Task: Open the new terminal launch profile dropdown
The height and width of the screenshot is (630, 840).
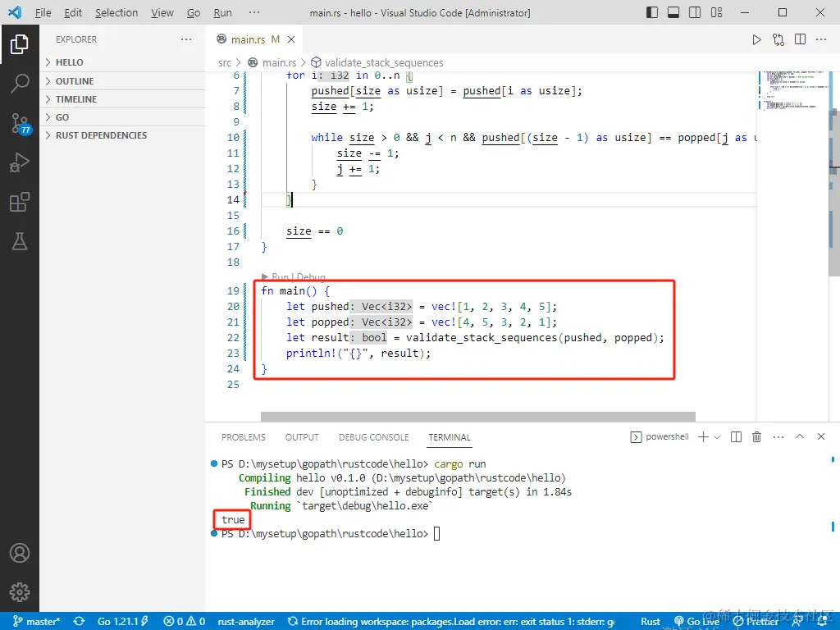Action: [x=717, y=437]
